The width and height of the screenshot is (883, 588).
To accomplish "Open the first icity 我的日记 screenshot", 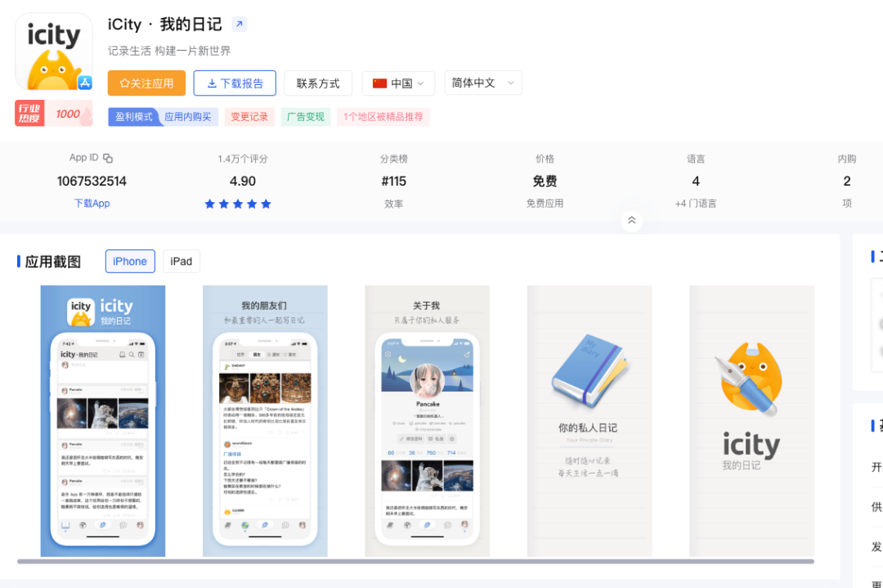I will click(103, 420).
